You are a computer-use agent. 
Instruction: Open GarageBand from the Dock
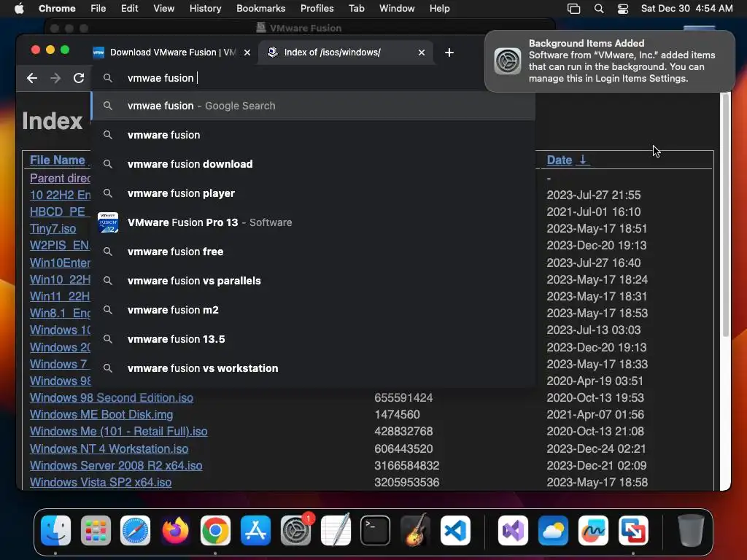pos(415,530)
